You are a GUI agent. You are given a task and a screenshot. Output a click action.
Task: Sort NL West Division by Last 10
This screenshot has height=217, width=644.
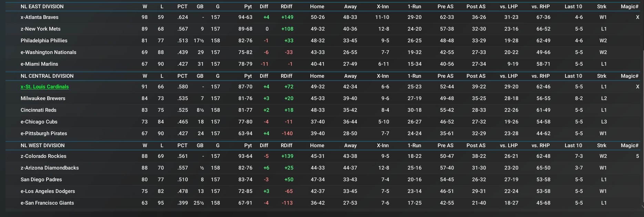[x=573, y=145]
